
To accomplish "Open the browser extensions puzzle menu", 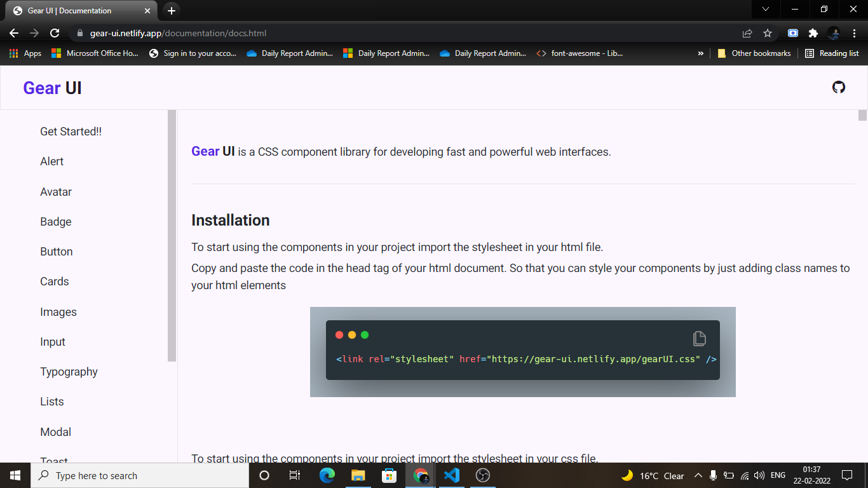I will [x=813, y=33].
